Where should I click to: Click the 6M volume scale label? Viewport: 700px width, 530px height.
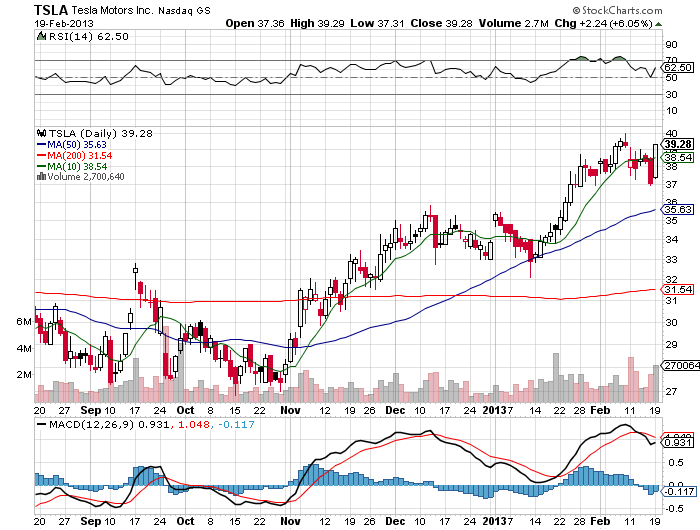click(24, 322)
